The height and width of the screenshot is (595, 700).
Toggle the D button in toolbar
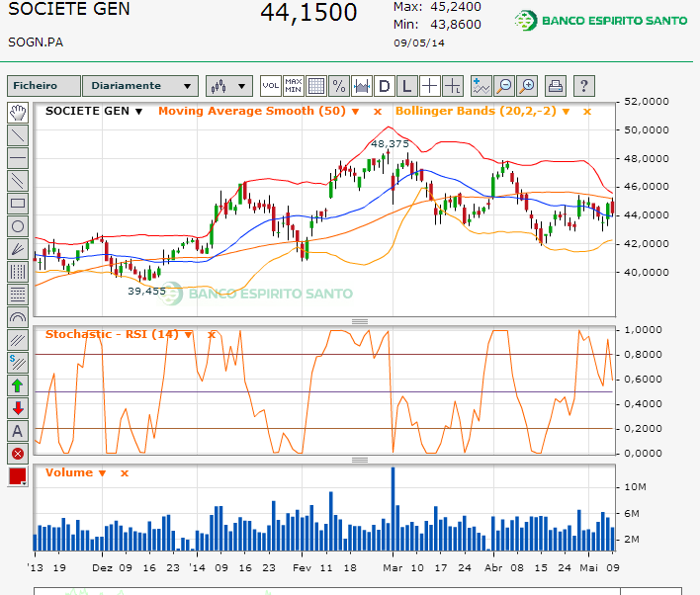pyautogui.click(x=385, y=86)
